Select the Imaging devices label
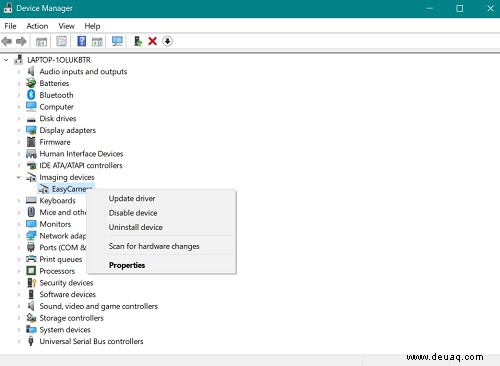 point(67,177)
